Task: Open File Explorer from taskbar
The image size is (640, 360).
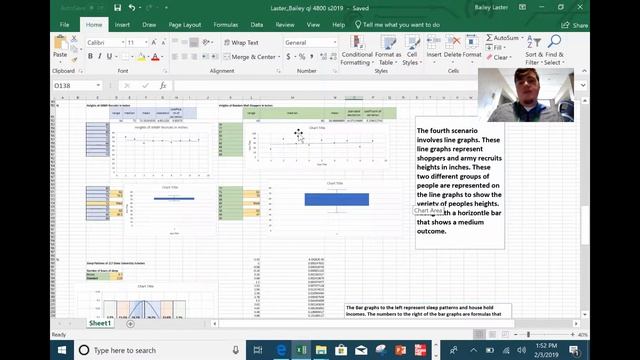Action: pos(321,350)
